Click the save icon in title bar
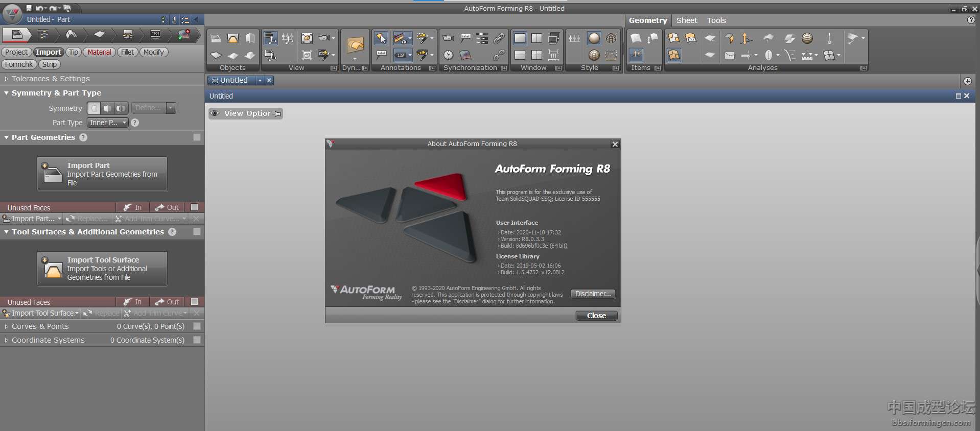The width and height of the screenshot is (980, 431). coord(29,8)
